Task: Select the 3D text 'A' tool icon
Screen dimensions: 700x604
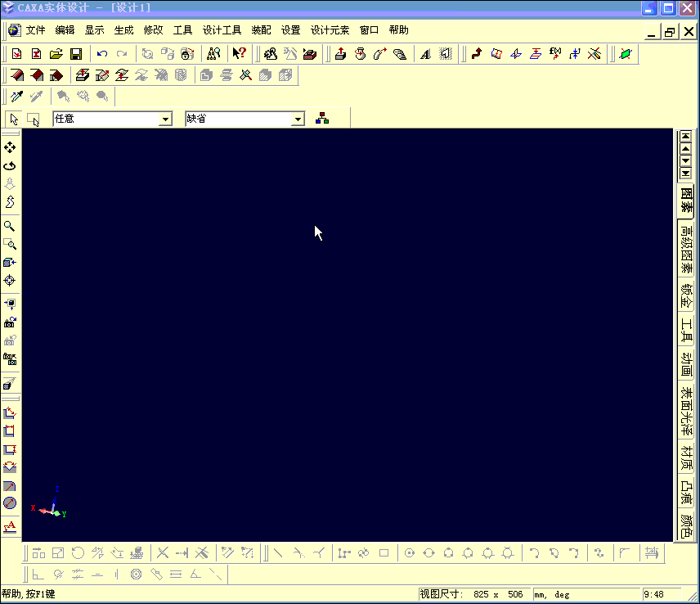Action: (425, 54)
